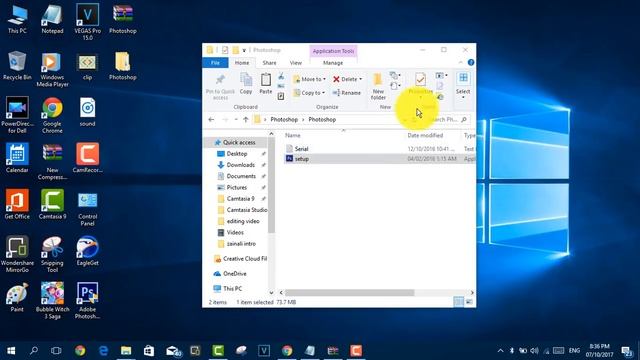Click Quick Access Toolbar customize dropdown arrow
Screen dimensions: 640x360
point(244,51)
